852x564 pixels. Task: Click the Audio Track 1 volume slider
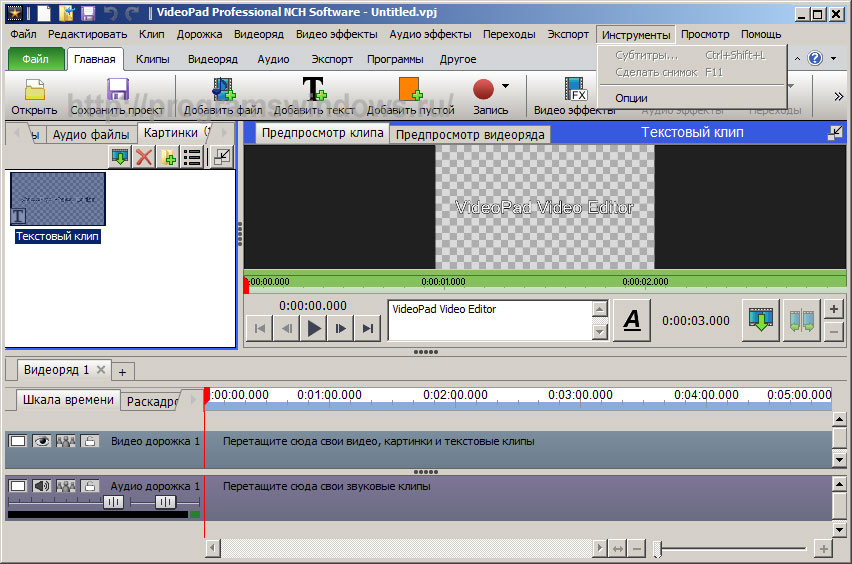click(113, 502)
